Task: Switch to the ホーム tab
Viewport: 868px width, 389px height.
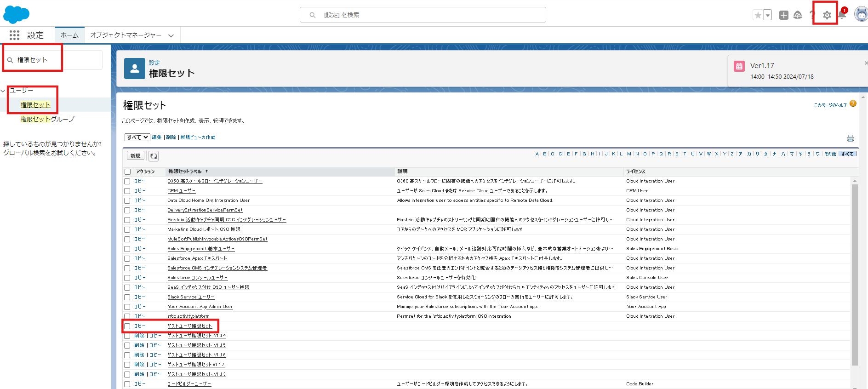Action: tap(69, 35)
